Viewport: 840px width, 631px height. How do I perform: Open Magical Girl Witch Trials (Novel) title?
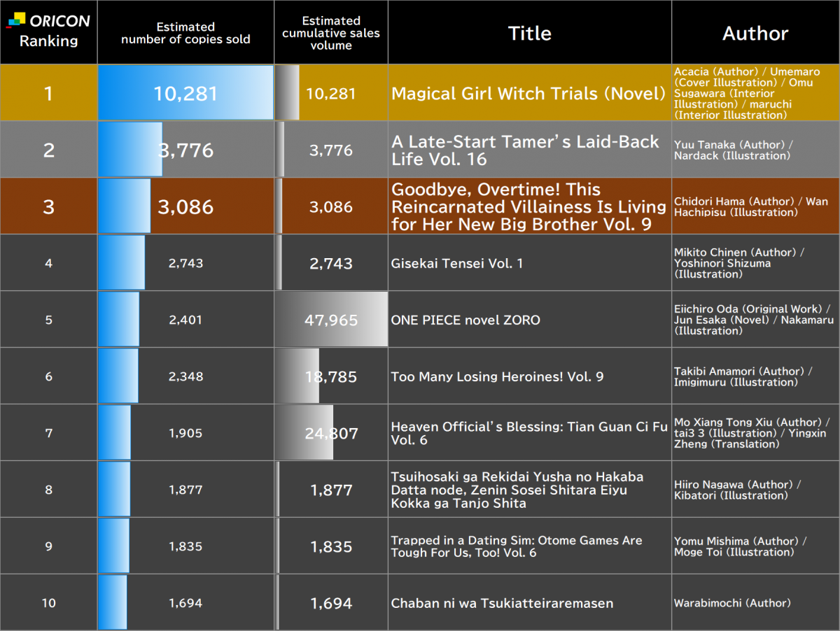528,94
